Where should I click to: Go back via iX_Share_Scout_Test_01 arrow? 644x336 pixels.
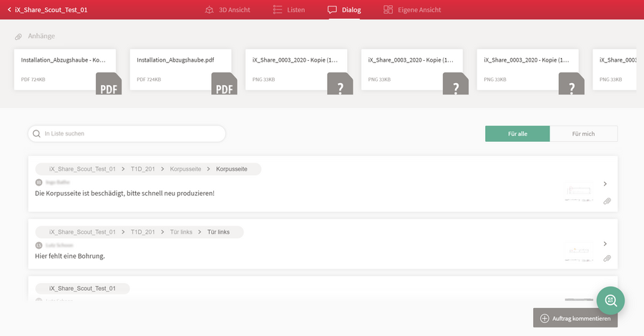coord(9,9)
